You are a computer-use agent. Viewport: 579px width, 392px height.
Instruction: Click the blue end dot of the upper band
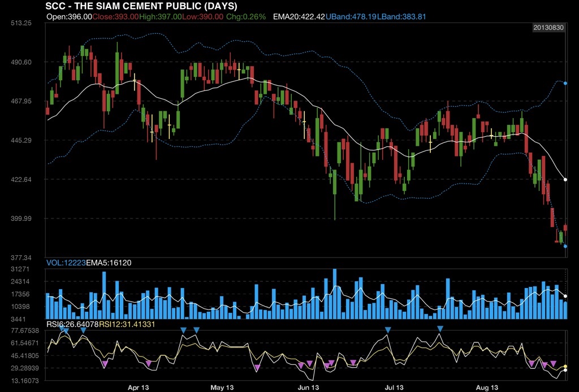click(x=565, y=84)
